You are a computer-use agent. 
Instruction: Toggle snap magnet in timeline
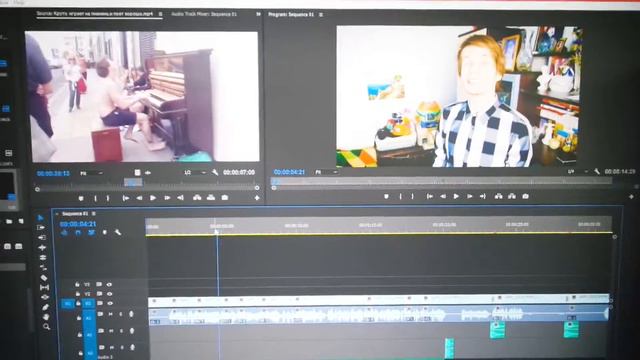pos(78,232)
